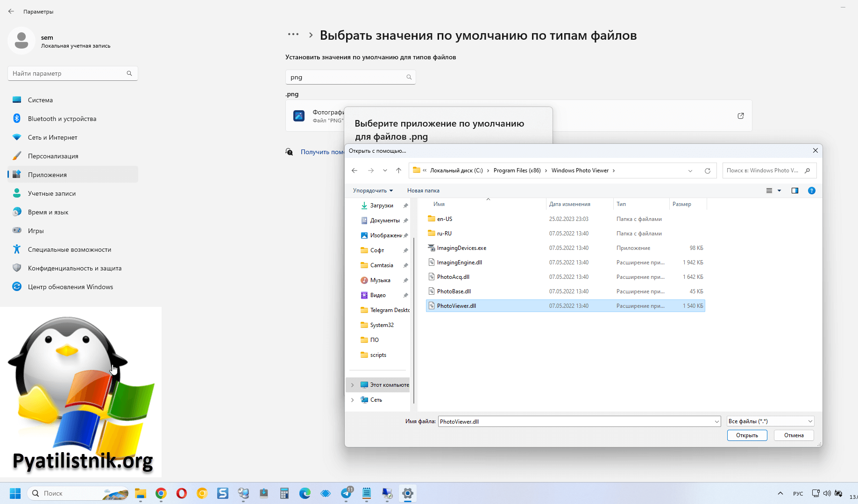
Task: Select ImagingDevices.exe file
Action: click(x=461, y=248)
